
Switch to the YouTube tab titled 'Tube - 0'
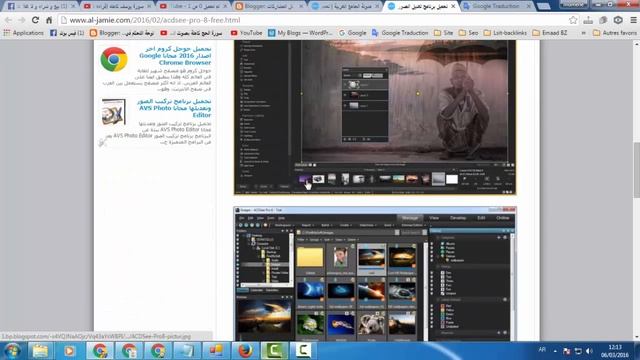(x=193, y=6)
